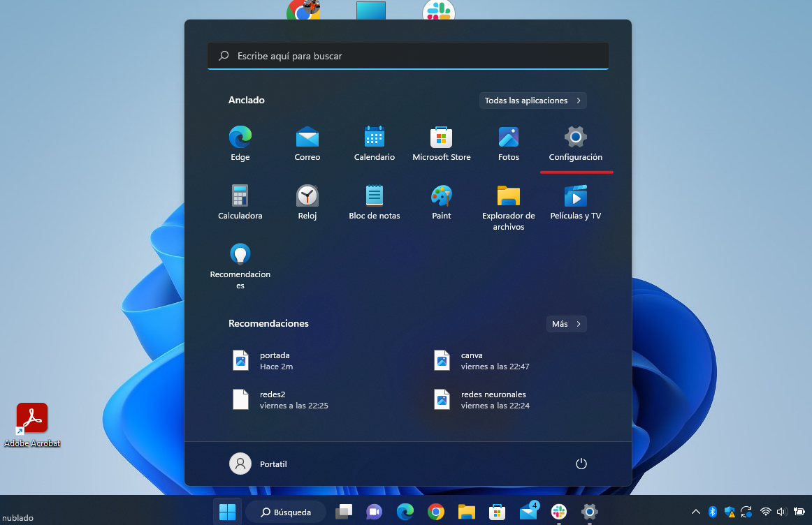The image size is (812, 525).
Task: Open Task View on the taskbar
Action: (x=343, y=512)
